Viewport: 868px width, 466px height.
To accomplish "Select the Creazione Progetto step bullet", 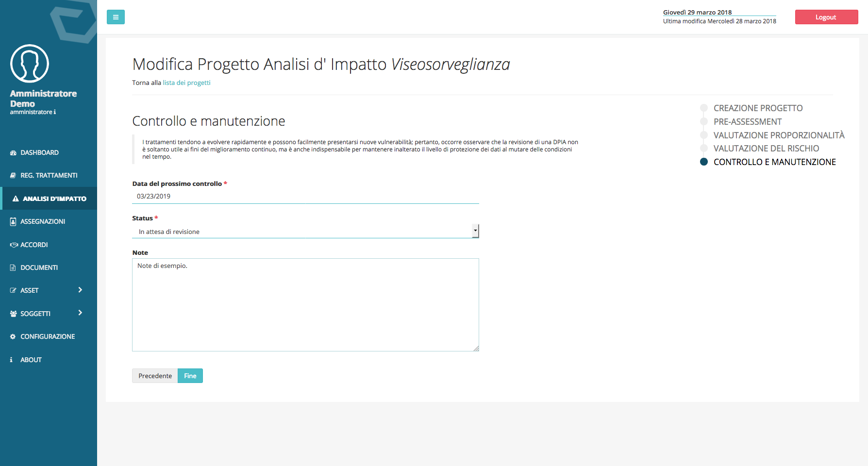I will click(704, 108).
